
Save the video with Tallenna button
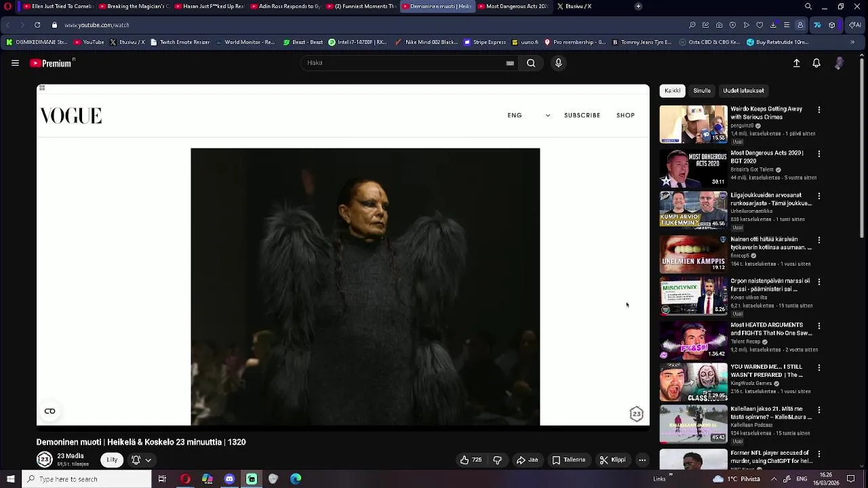[x=568, y=460]
